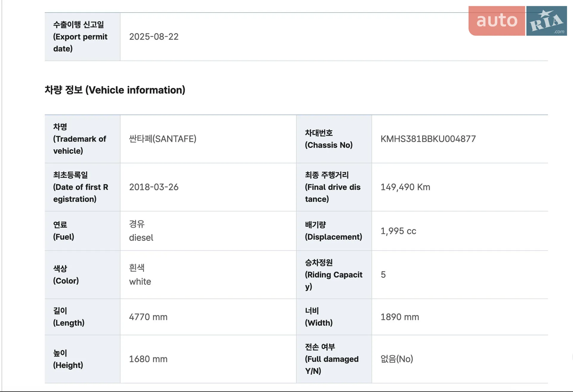
Task: Select the SANTAFE trademark value
Action: coord(163,139)
